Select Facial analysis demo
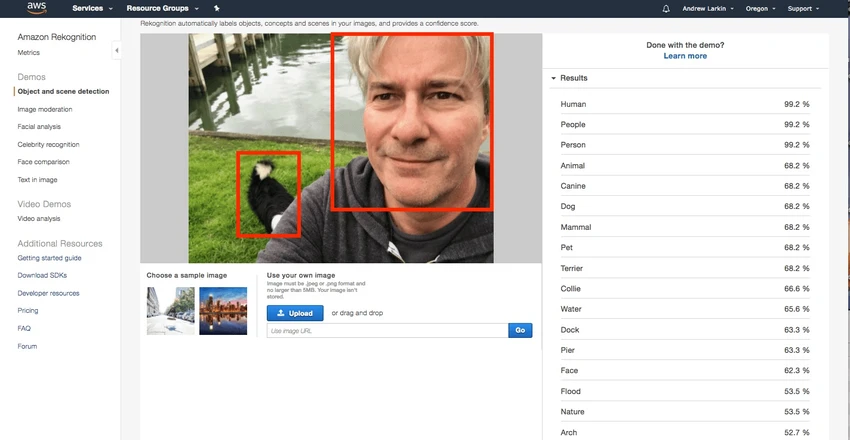The width and height of the screenshot is (850, 440). 39,127
